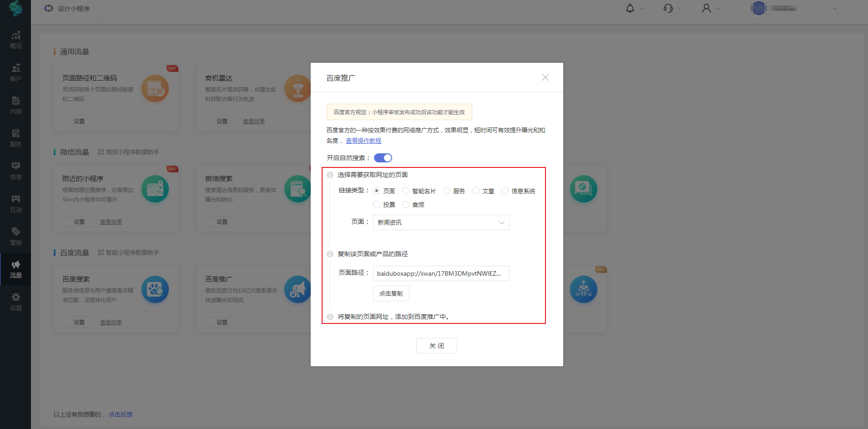Open the 互动 interaction sidebar item

pyautogui.click(x=15, y=204)
